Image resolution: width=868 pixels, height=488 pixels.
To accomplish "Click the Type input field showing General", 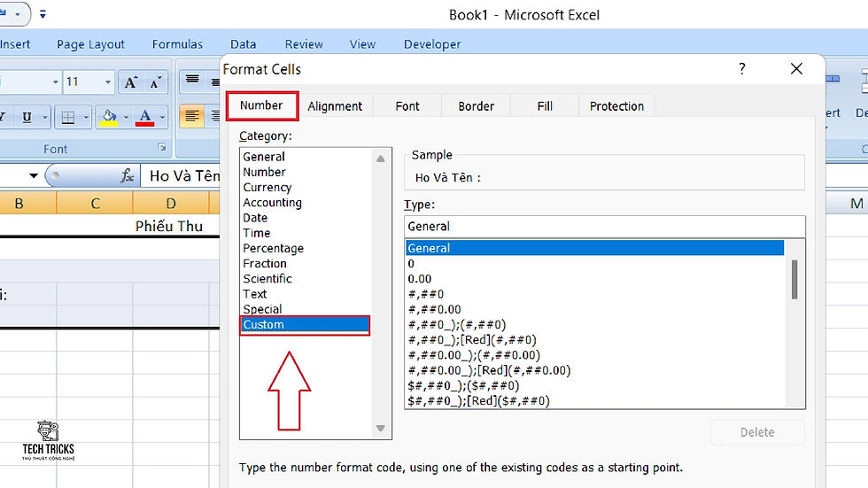I will tap(604, 227).
